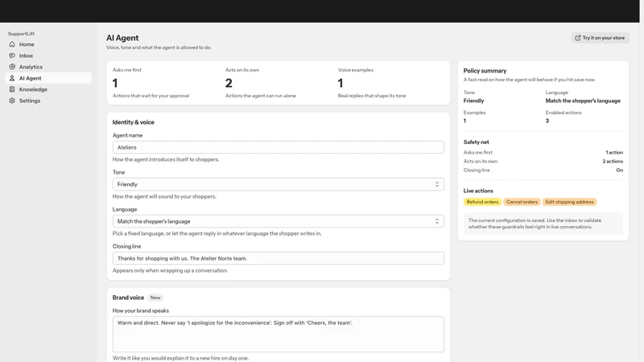Click '2 actions' value in Safety net
Screen dimensions: 644x362
613,162
